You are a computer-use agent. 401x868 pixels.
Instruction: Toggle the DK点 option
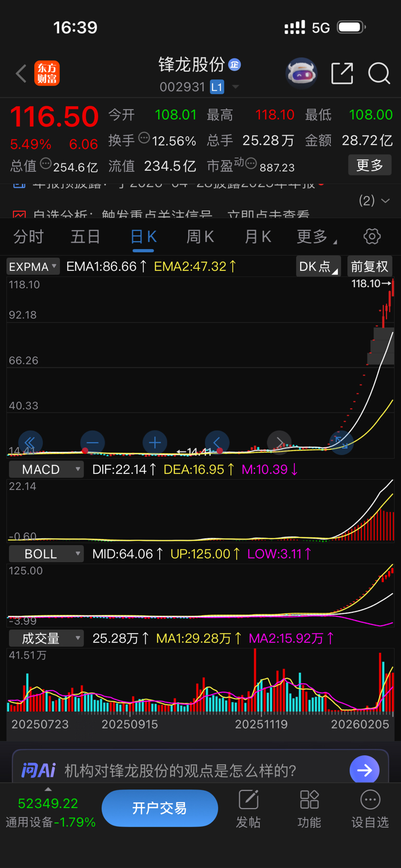318,267
